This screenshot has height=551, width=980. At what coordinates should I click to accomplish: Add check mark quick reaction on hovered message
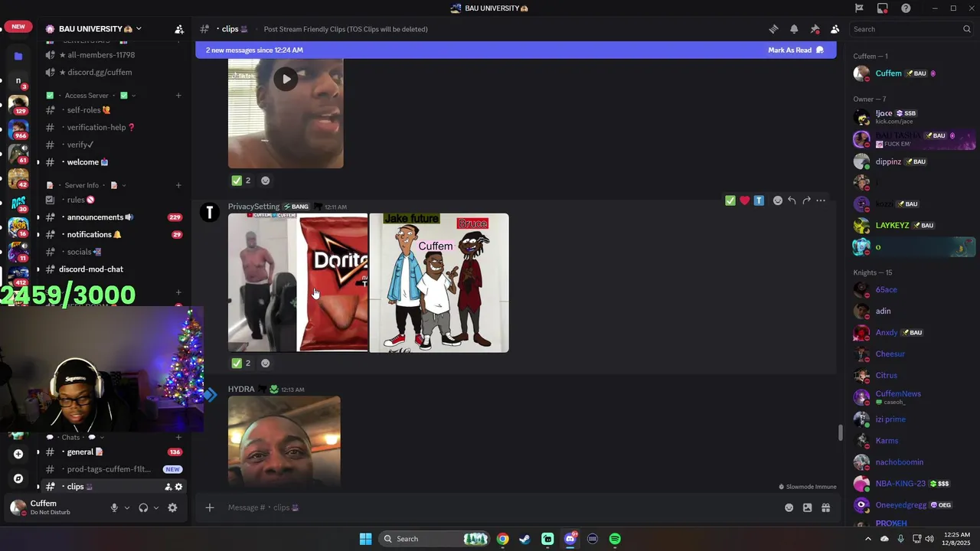[x=730, y=201]
